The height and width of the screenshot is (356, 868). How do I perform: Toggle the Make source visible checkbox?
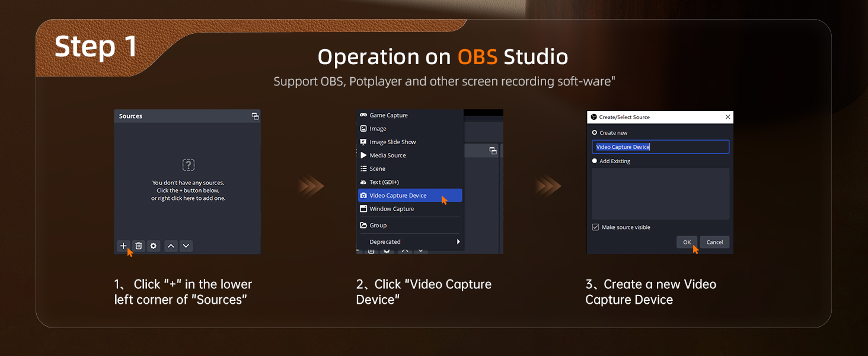point(595,227)
